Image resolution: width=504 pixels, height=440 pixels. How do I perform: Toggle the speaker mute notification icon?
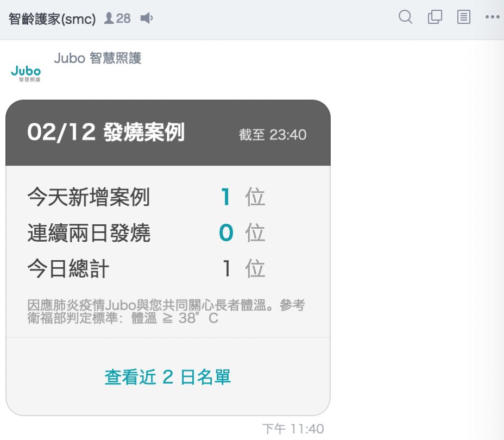147,18
